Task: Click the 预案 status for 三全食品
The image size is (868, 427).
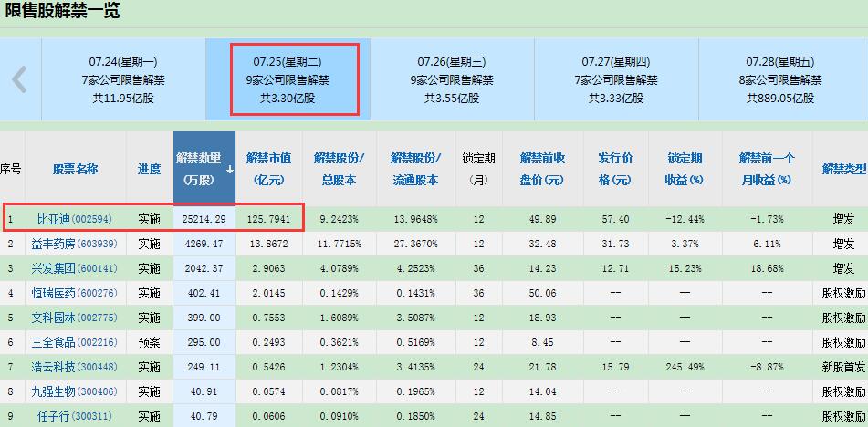Action: 149,342
